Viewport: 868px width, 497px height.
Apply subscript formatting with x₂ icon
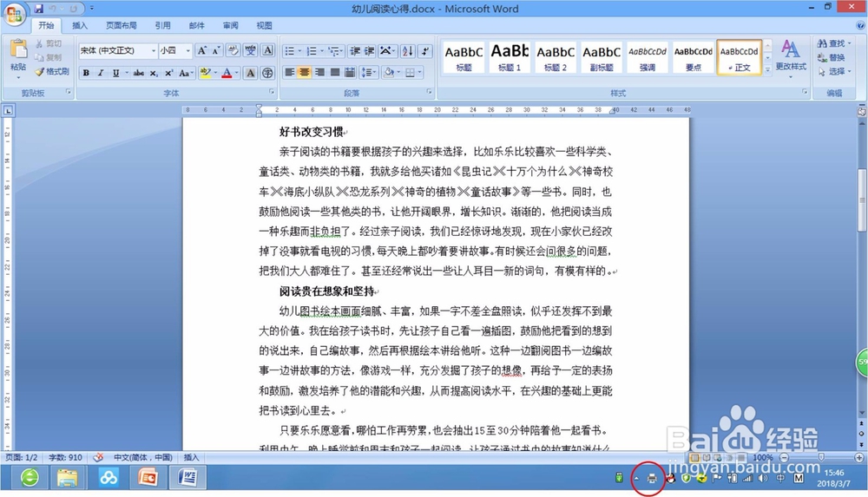point(154,73)
